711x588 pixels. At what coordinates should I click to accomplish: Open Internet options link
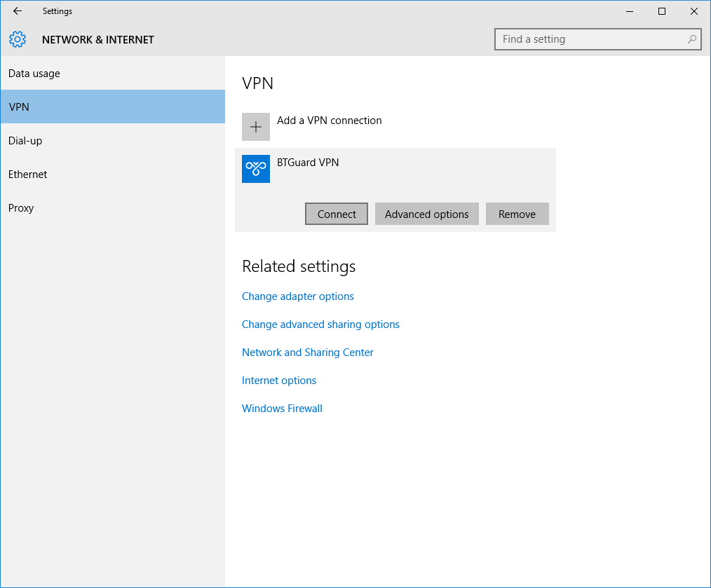click(279, 381)
